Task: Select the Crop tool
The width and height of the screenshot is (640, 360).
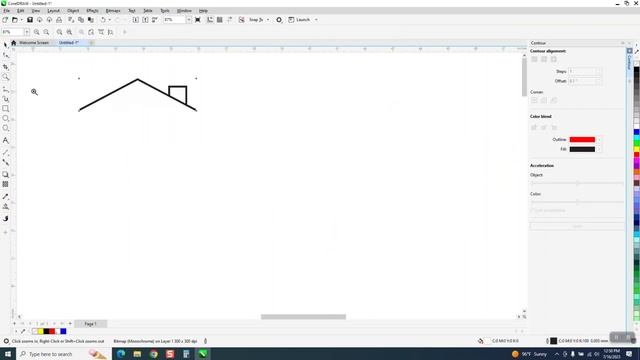Action: point(6,67)
